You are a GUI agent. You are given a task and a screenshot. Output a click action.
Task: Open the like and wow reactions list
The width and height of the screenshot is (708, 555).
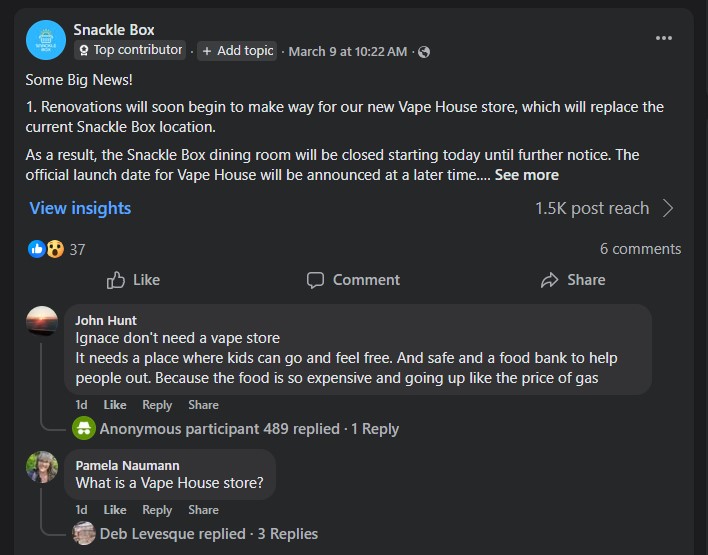click(48, 249)
